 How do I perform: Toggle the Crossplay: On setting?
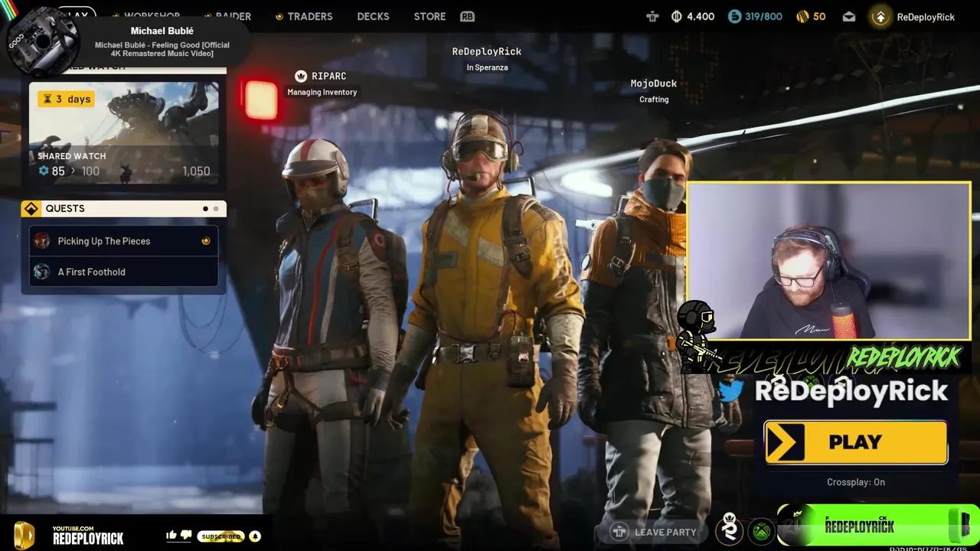point(856,482)
